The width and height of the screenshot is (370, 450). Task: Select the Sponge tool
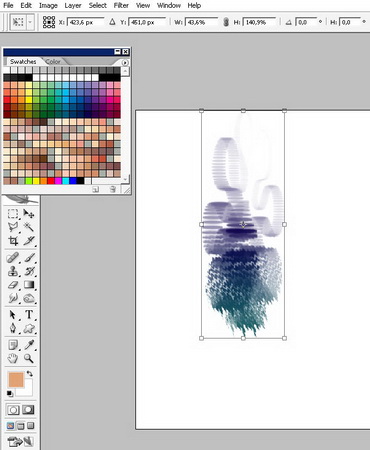pyautogui.click(x=29, y=298)
